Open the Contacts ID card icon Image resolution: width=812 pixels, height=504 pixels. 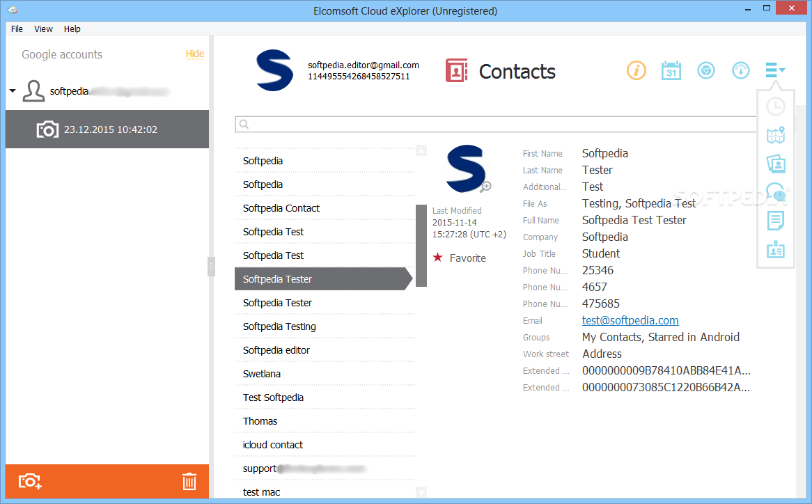(x=776, y=250)
